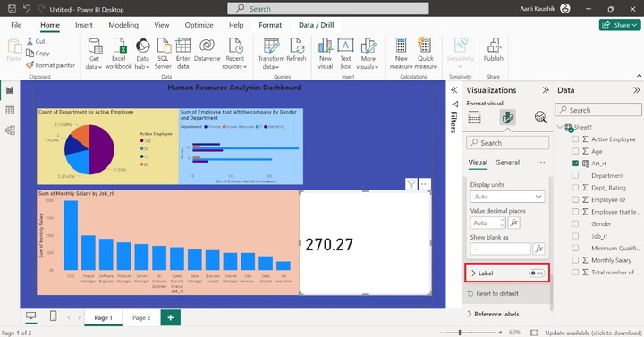The height and width of the screenshot is (337, 644).
Task: Collapse the ribbon
Action: tap(639, 76)
